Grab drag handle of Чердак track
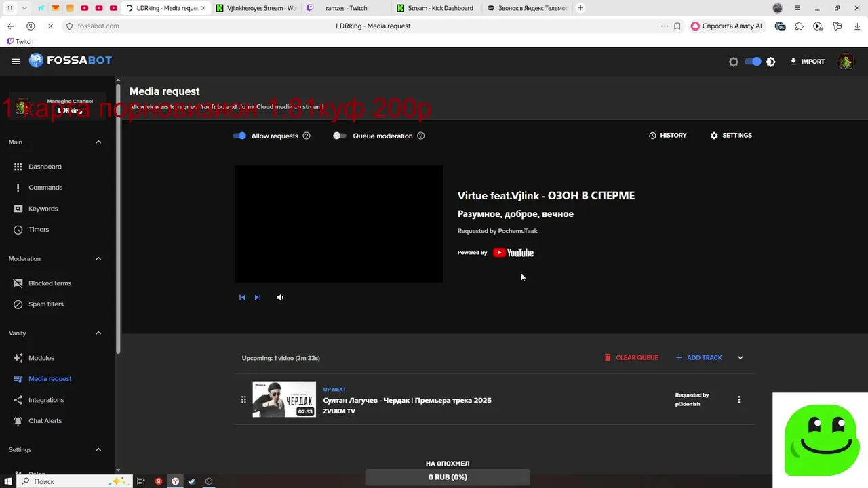 point(243,400)
